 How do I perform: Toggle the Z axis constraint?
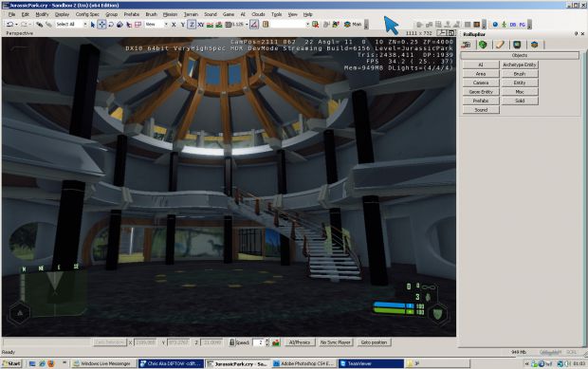[192, 25]
